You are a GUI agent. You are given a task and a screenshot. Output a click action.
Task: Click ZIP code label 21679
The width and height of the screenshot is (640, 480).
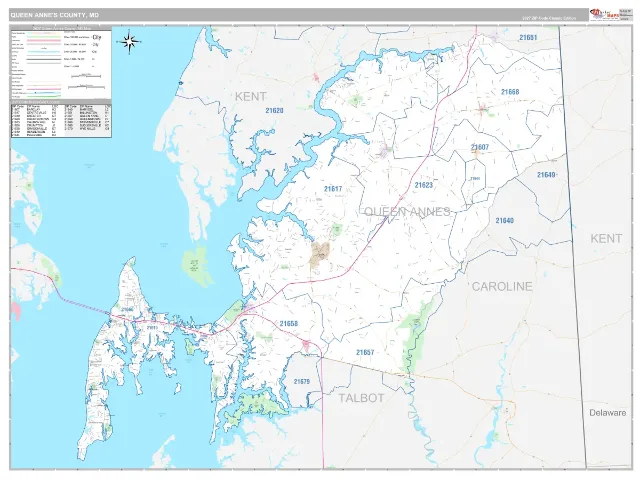(x=302, y=382)
